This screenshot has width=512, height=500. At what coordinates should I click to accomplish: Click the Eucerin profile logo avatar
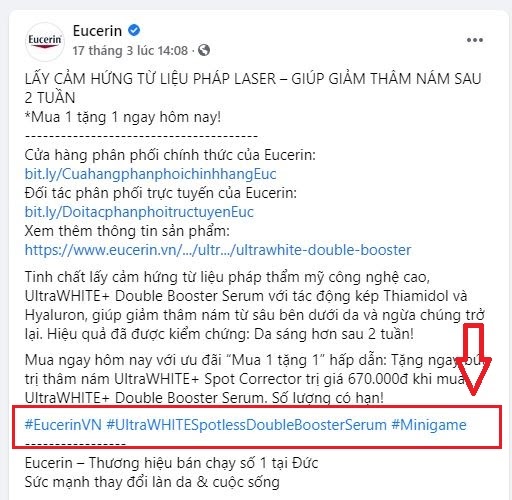click(45, 42)
